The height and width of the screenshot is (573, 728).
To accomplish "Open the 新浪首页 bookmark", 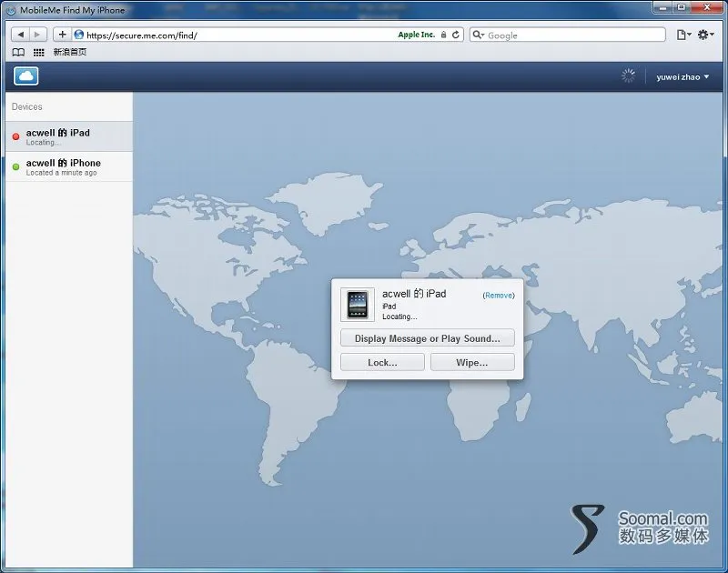I will click(70, 52).
